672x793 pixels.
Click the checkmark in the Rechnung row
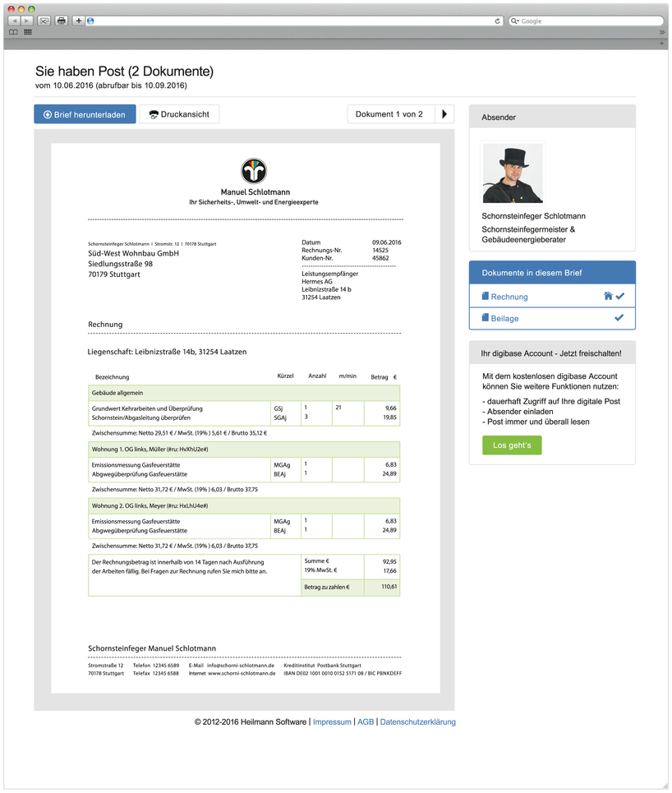(x=620, y=296)
